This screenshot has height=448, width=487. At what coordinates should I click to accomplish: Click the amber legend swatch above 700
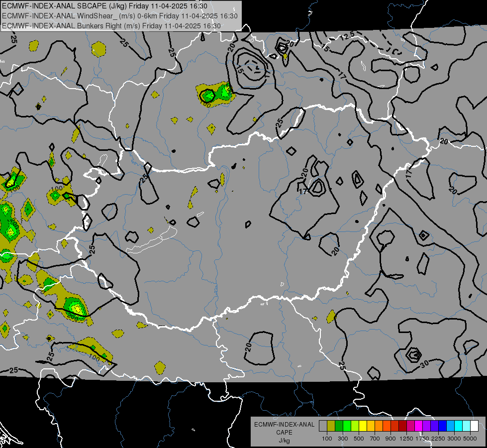point(371,426)
